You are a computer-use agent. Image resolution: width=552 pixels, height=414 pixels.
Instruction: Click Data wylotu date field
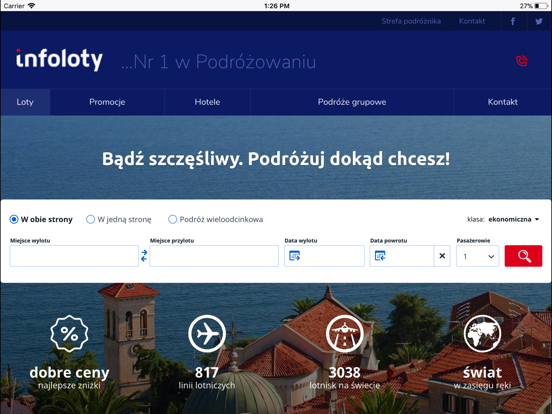coord(324,256)
